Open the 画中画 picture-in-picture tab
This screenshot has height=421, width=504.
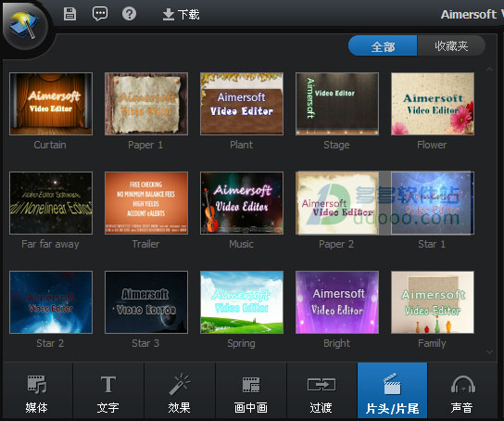[251, 391]
